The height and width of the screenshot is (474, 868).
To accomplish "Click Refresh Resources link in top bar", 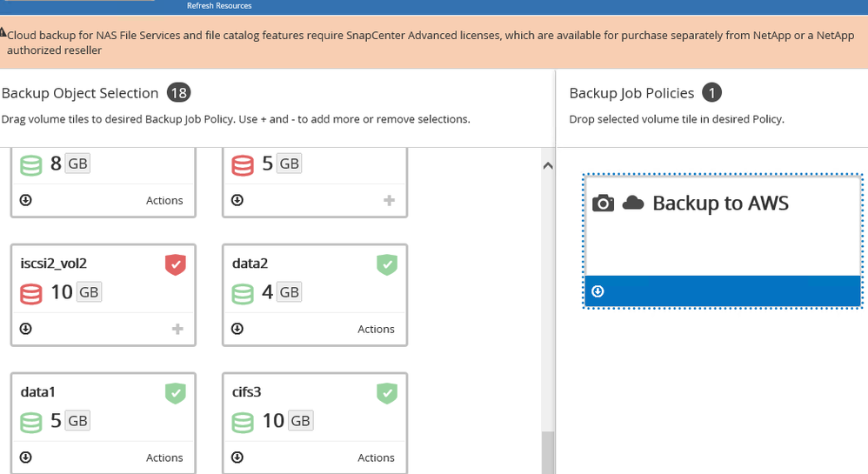I will tap(219, 5).
